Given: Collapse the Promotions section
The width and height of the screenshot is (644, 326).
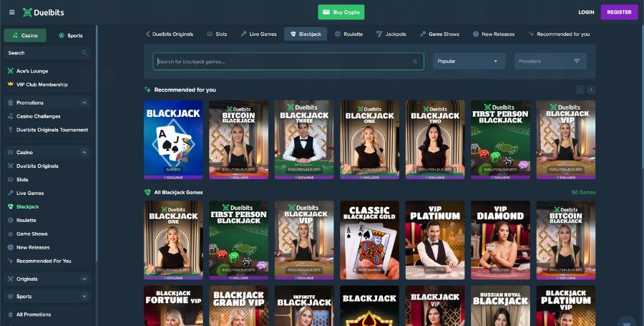Looking at the screenshot, I should point(84,102).
